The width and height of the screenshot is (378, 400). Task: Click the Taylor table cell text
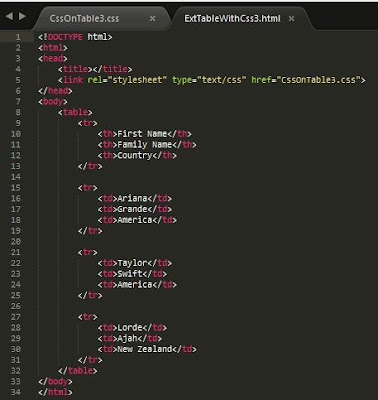[132, 263]
